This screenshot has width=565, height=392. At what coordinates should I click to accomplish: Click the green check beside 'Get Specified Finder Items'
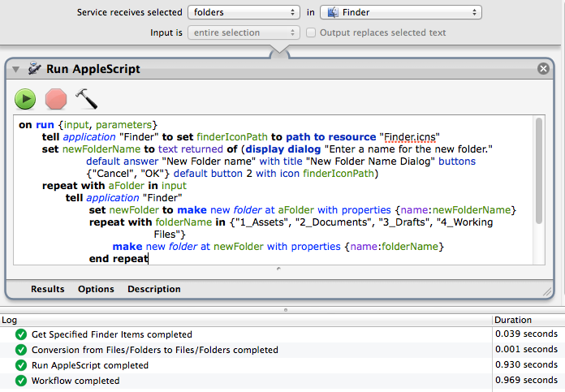tap(21, 334)
